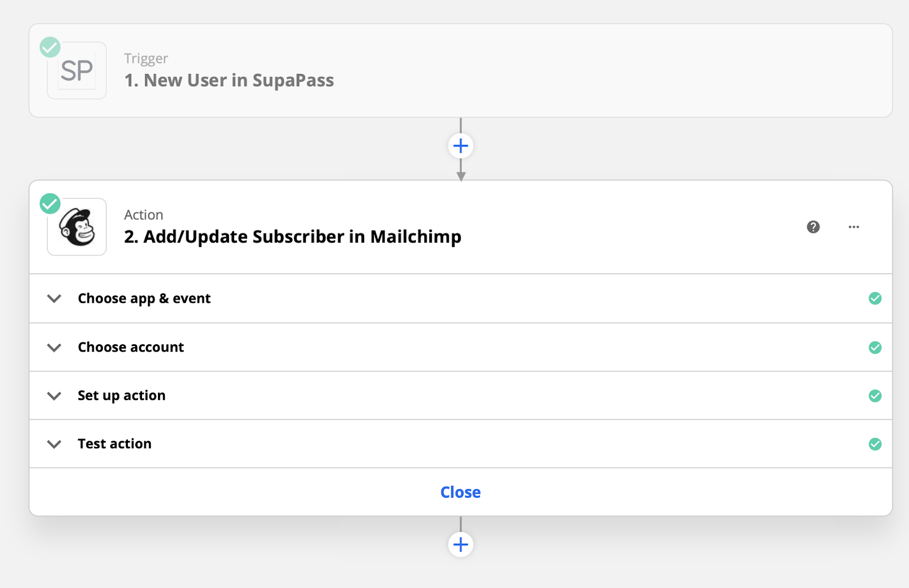Open the Test action section label

pos(115,444)
